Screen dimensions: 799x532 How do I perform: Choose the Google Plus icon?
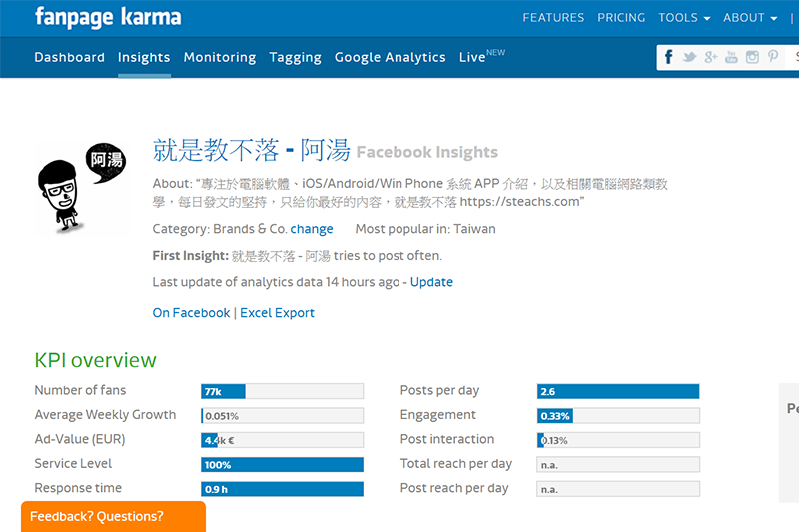click(x=711, y=57)
